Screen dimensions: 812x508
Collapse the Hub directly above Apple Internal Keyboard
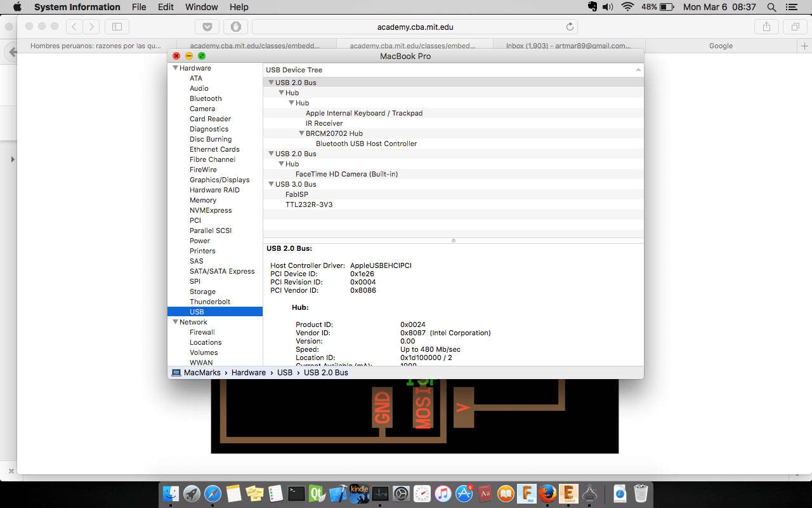(292, 103)
